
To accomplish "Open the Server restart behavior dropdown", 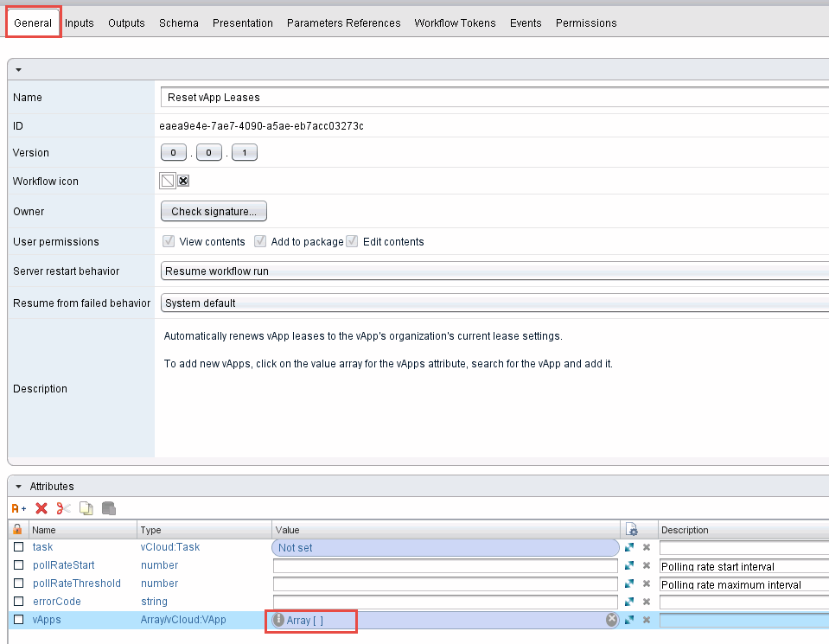I will click(x=494, y=271).
